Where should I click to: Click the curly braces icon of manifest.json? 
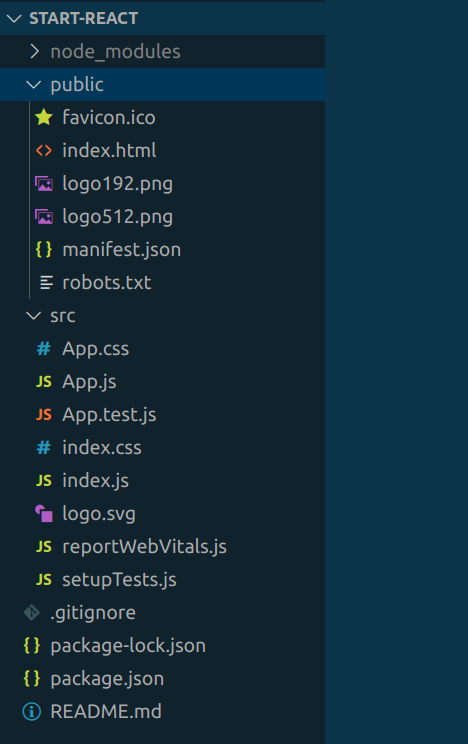pyautogui.click(x=44, y=250)
